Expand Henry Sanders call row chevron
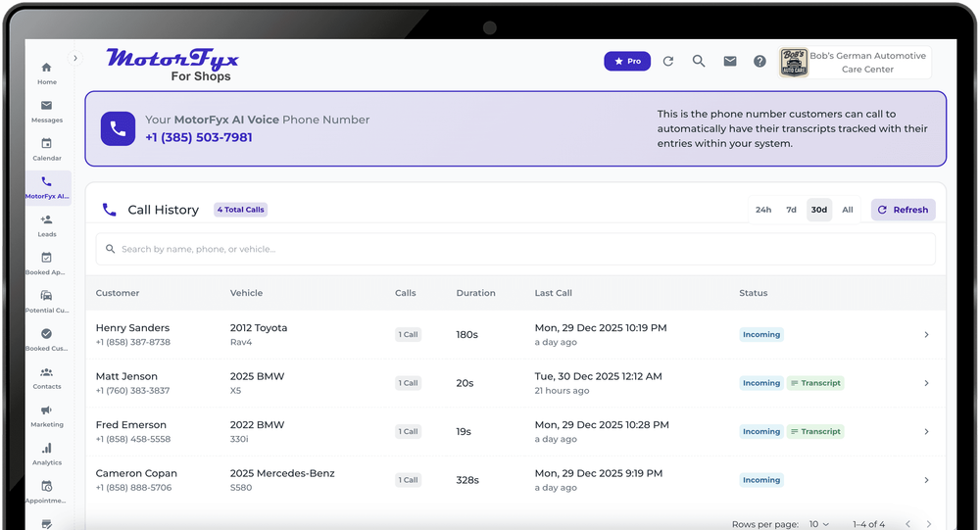The image size is (980, 530). tap(926, 335)
